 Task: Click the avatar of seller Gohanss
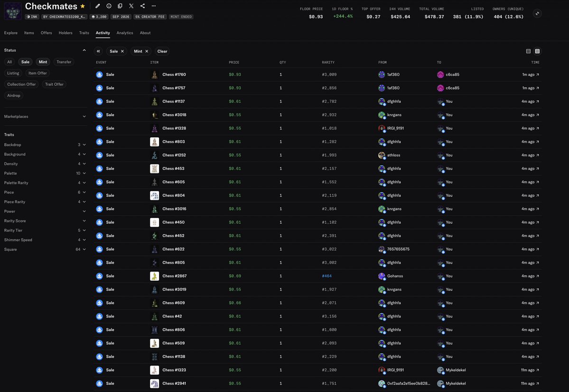click(382, 276)
